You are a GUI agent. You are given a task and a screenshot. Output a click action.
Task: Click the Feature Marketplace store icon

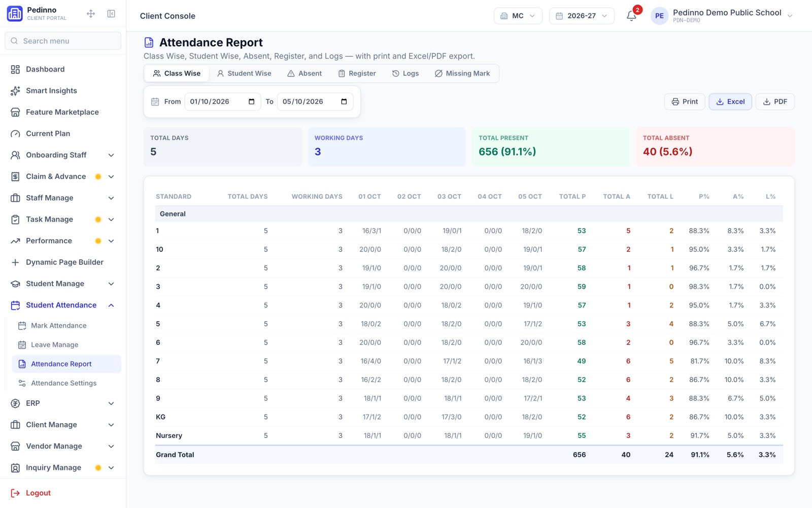[x=15, y=112]
